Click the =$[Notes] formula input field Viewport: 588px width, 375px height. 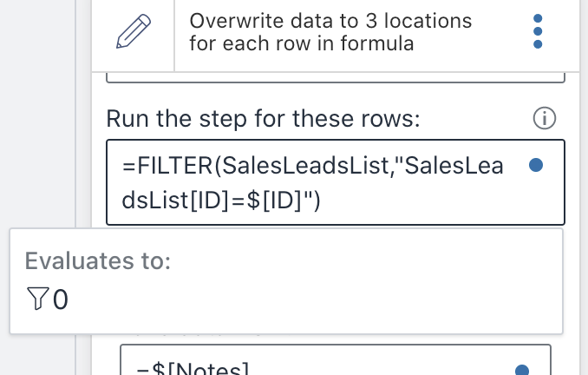pyautogui.click(x=336, y=359)
